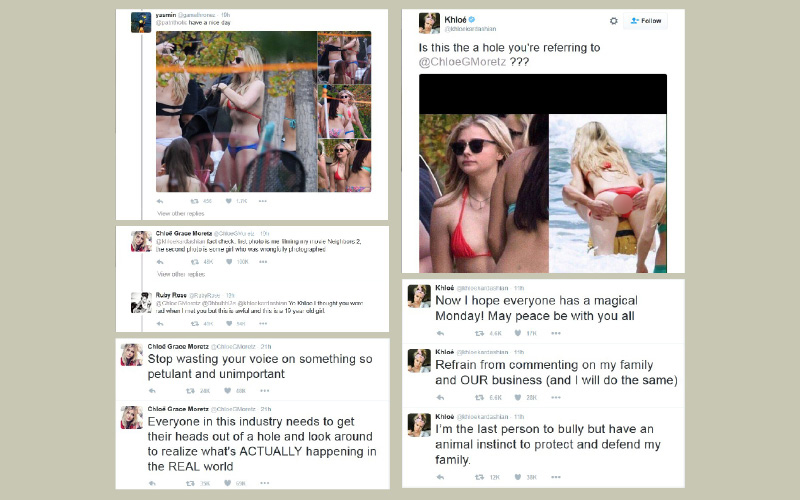
Task: Open more options on 'animal instinct' tweet
Action: (556, 477)
